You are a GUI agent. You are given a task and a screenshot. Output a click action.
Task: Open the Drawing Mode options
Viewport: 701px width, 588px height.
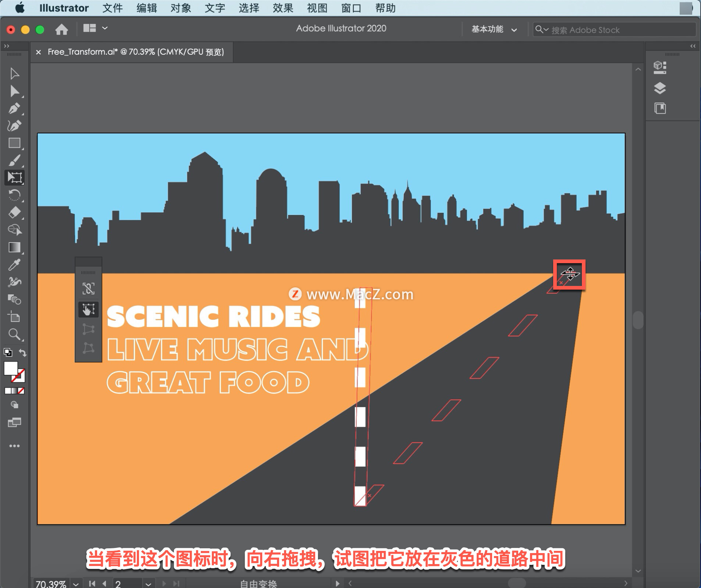tap(14, 405)
